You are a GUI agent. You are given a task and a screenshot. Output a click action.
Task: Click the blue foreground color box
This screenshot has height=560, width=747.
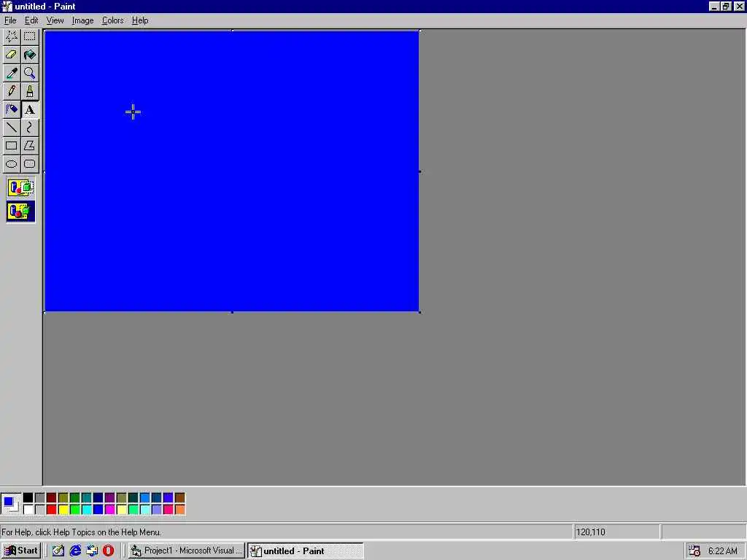point(8,501)
